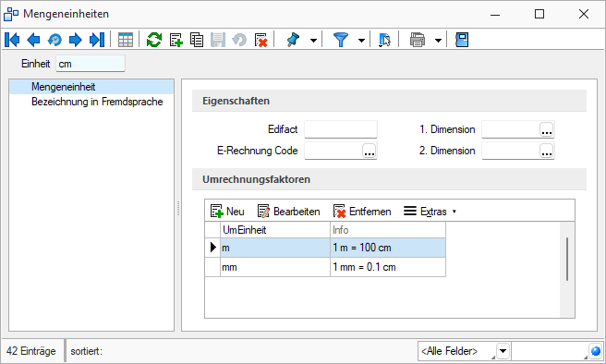
Task: Click the blue pin icon
Action: point(293,40)
